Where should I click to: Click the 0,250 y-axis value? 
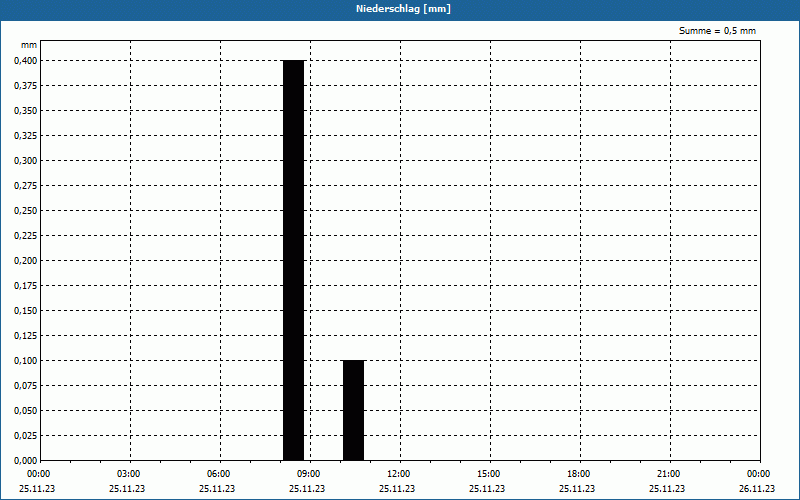(x=26, y=211)
